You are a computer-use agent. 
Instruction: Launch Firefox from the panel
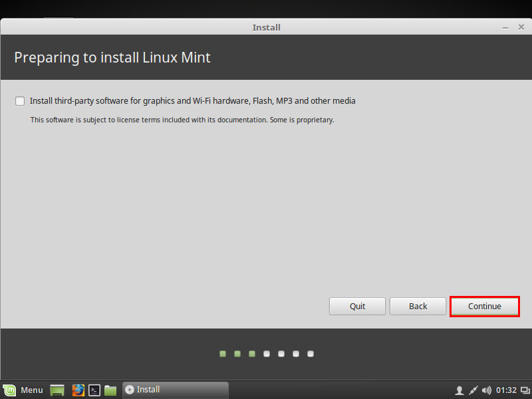coord(78,390)
